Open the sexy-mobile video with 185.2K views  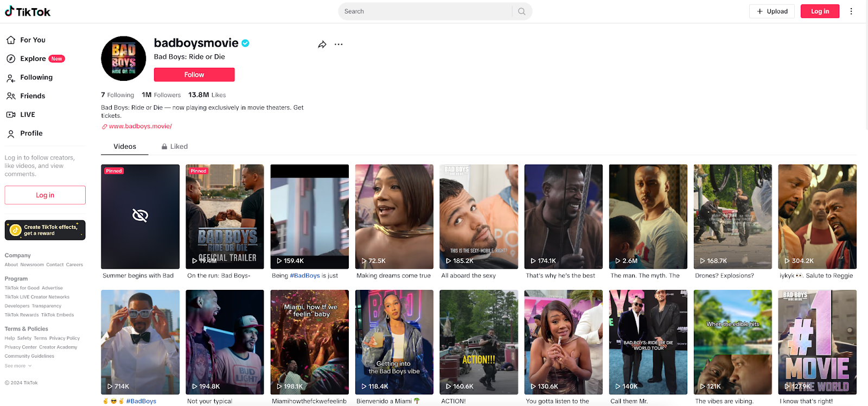tap(478, 217)
